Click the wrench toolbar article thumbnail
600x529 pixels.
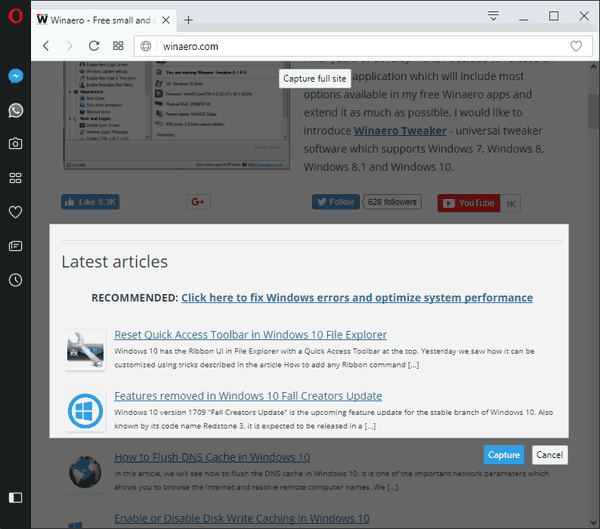tap(85, 349)
